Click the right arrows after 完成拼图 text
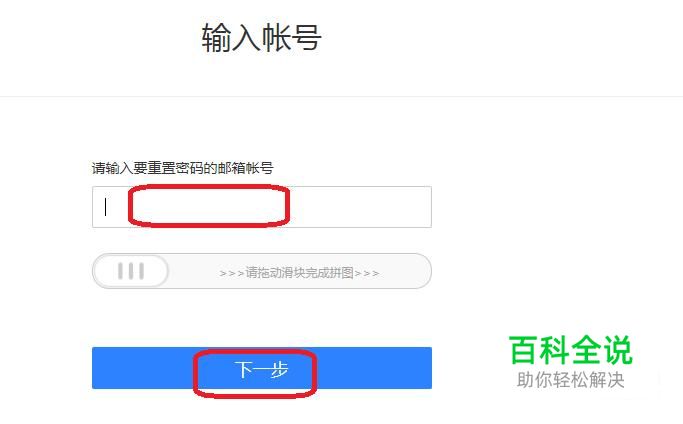683x424 pixels. [367, 274]
